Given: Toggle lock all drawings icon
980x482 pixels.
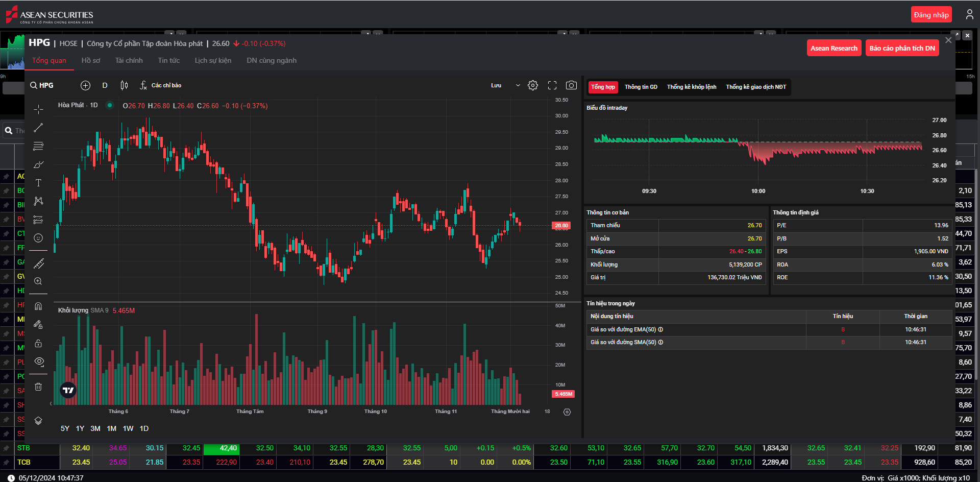Looking at the screenshot, I should pyautogui.click(x=38, y=343).
